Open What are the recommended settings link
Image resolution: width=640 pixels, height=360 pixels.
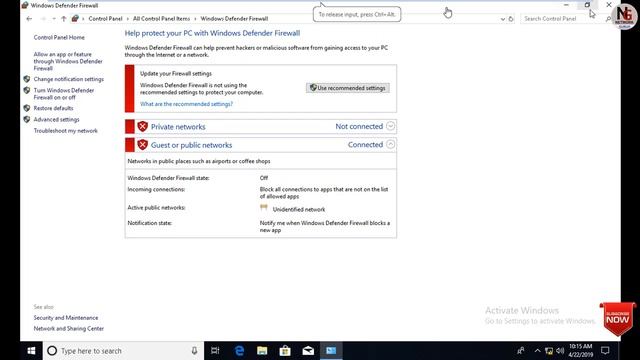click(186, 104)
